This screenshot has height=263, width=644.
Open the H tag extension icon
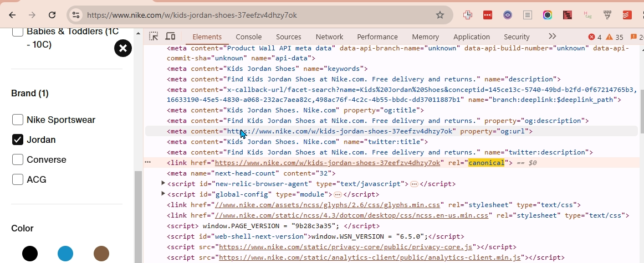click(x=587, y=15)
